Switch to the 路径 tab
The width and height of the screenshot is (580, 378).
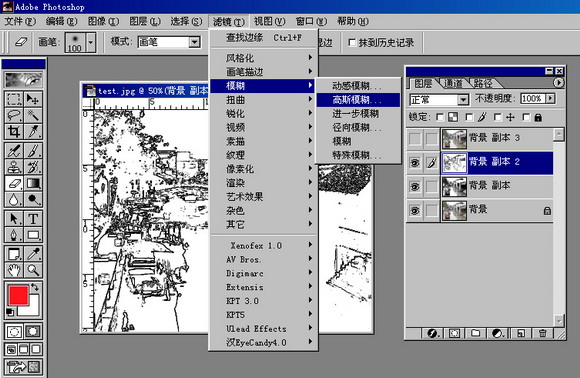point(483,83)
